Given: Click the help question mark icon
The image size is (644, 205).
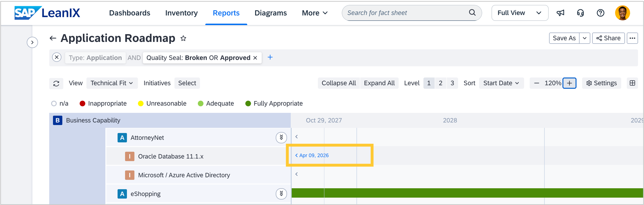Looking at the screenshot, I should (600, 13).
